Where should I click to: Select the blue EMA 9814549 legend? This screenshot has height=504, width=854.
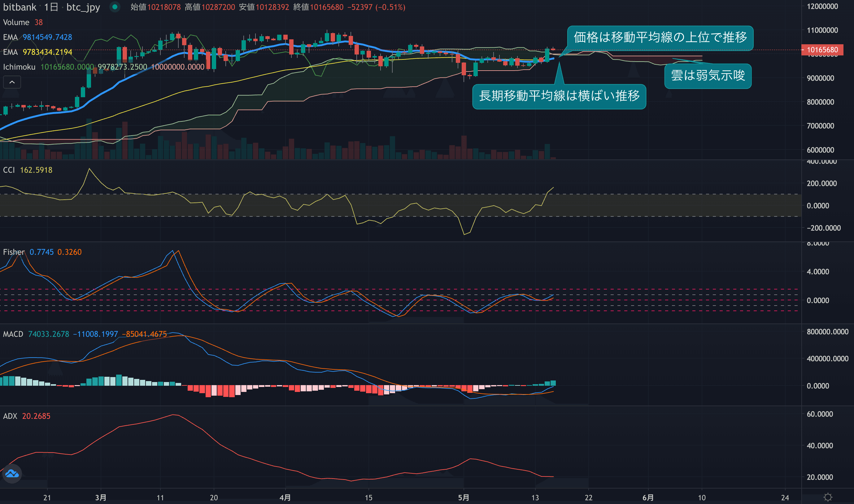click(x=37, y=37)
